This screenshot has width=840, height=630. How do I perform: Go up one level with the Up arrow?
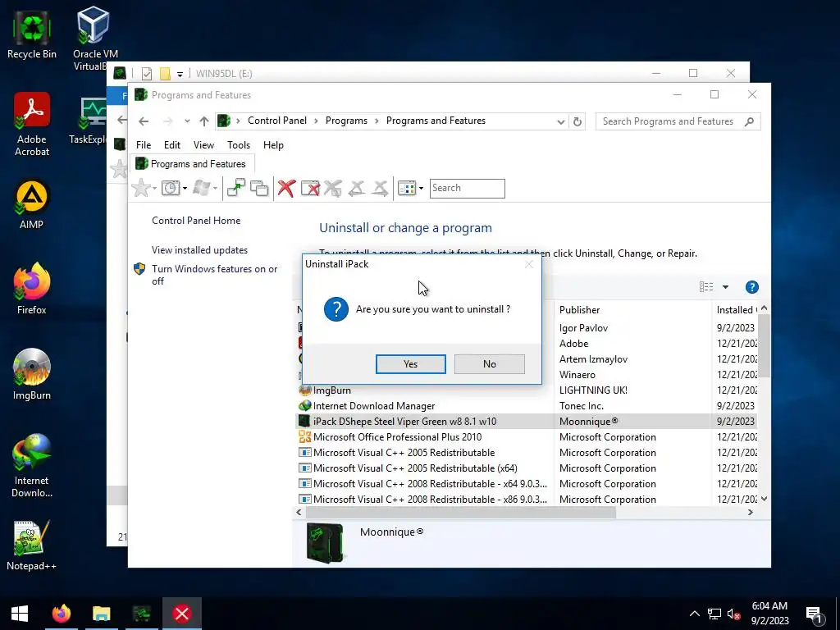pos(204,121)
